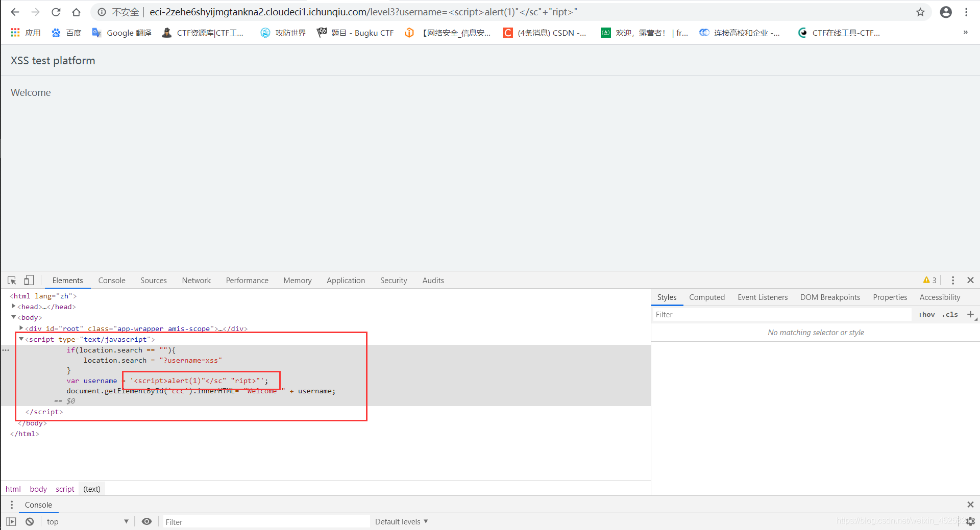
Task: Open the Google 翻译 bookmark
Action: click(x=121, y=33)
